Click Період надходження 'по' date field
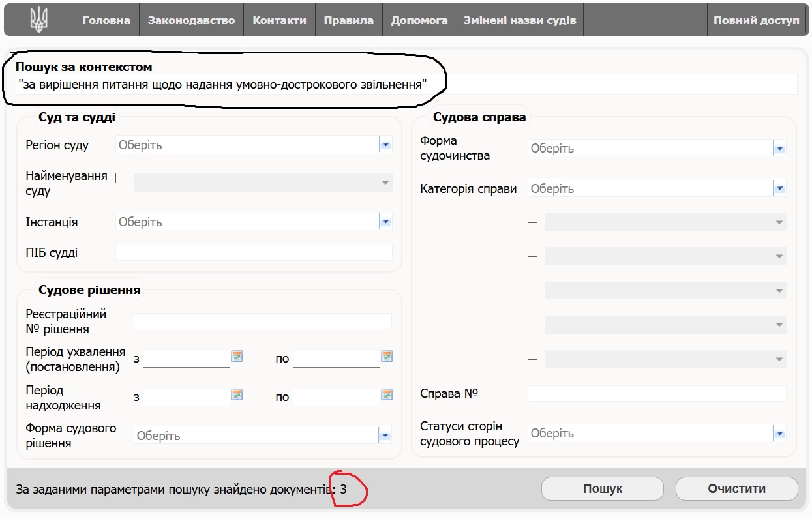 click(x=337, y=397)
